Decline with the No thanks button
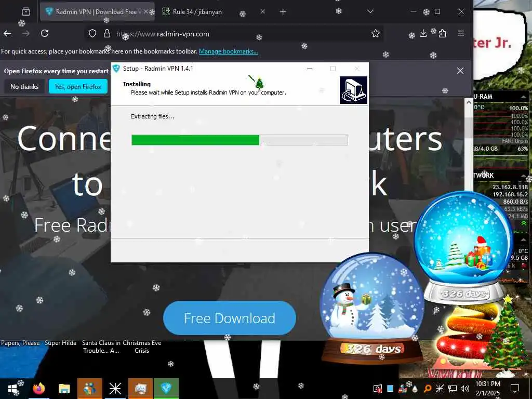Screen dimensions: 532x399 (24, 87)
